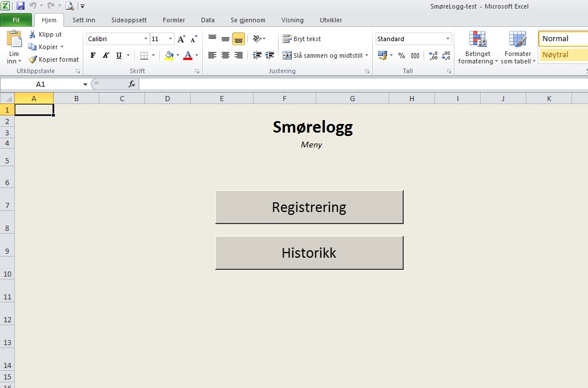Expand the Name Box dropdown arrow
588x388 pixels.
pyautogui.click(x=85, y=85)
